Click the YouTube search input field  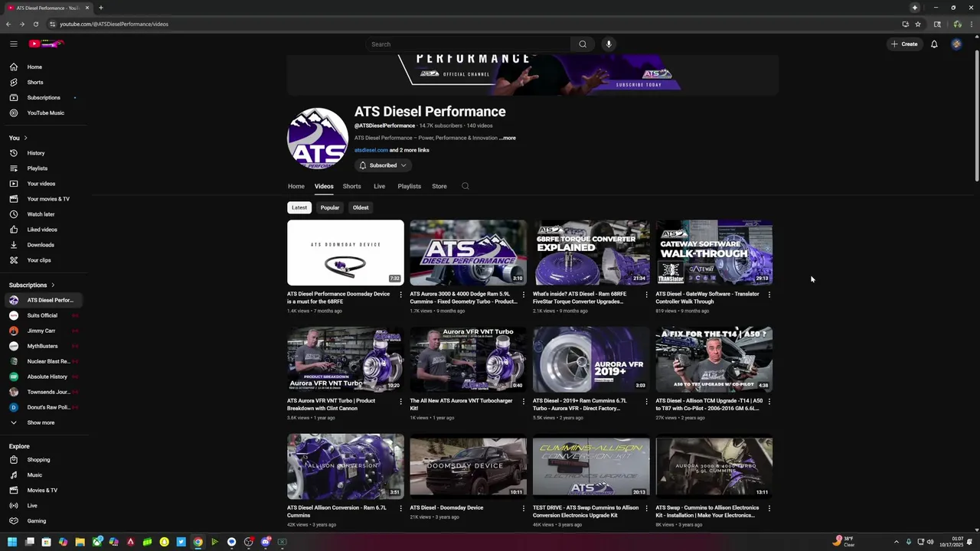[467, 44]
